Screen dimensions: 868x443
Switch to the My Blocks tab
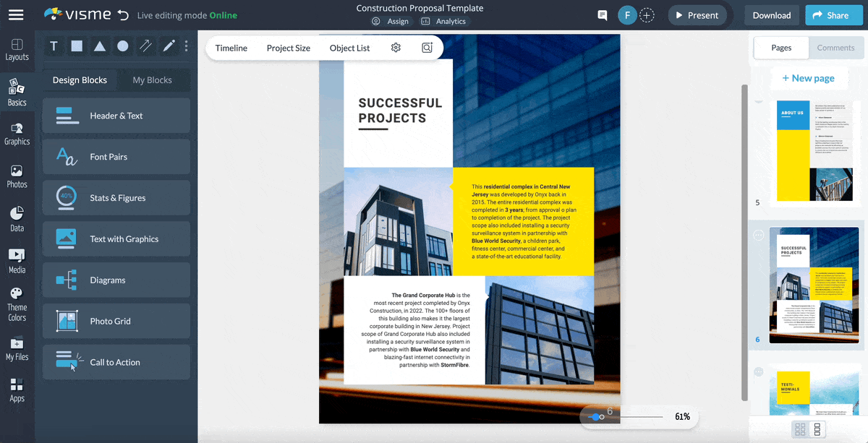coord(153,79)
